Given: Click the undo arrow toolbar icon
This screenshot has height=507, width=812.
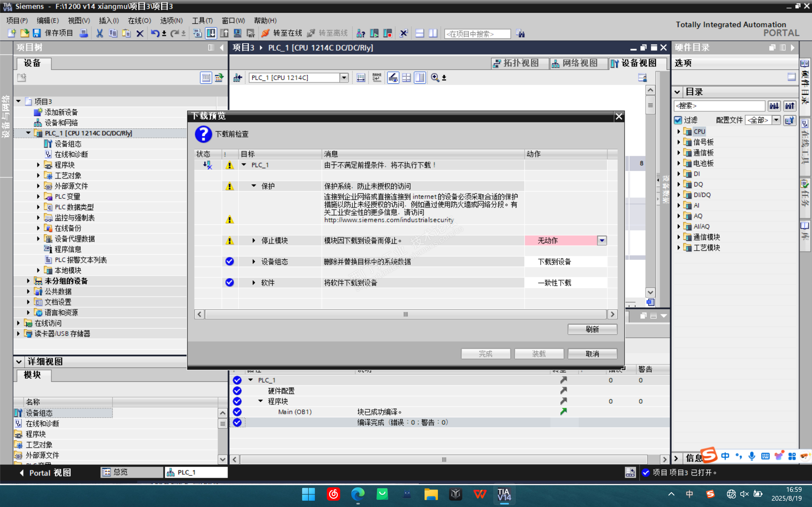Looking at the screenshot, I should coord(155,33).
